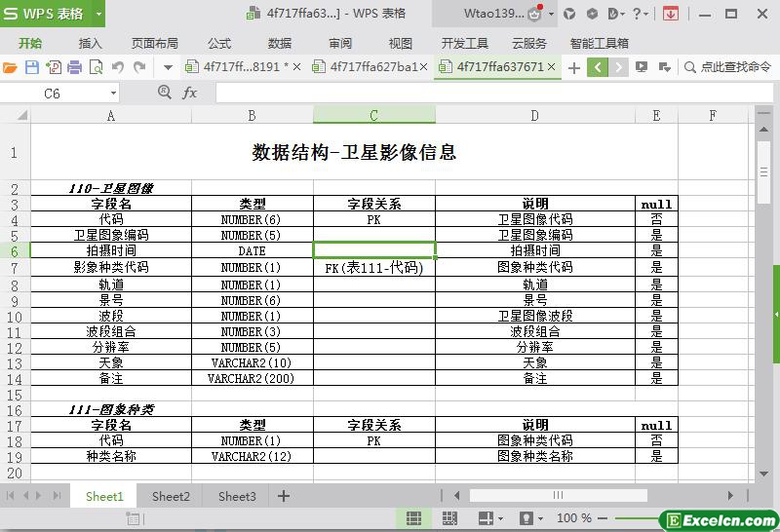
Task: Switch to page break preview view
Action: coord(449,518)
